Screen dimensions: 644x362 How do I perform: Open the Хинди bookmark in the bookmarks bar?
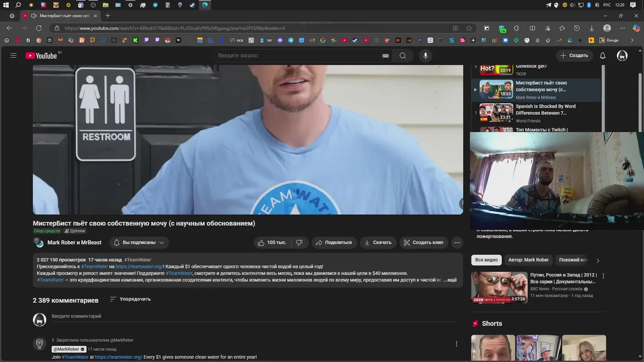click(608, 40)
